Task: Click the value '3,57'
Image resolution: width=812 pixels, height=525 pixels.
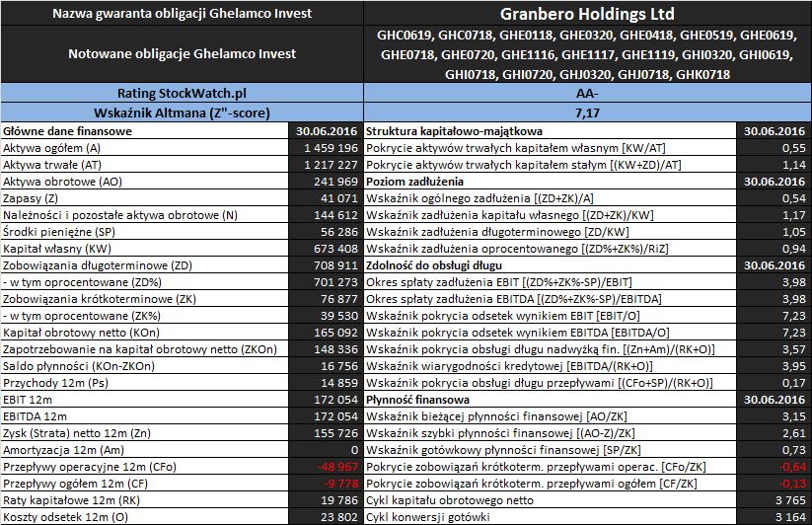Action: [794, 349]
